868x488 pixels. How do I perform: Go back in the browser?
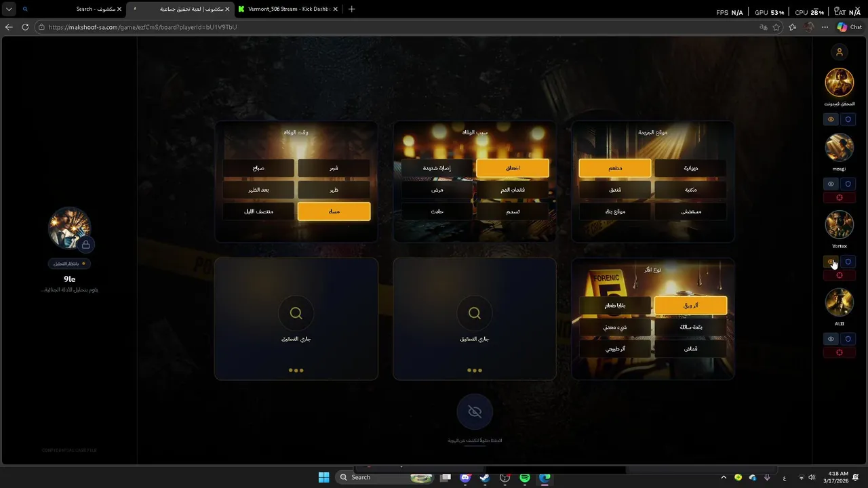click(x=9, y=27)
